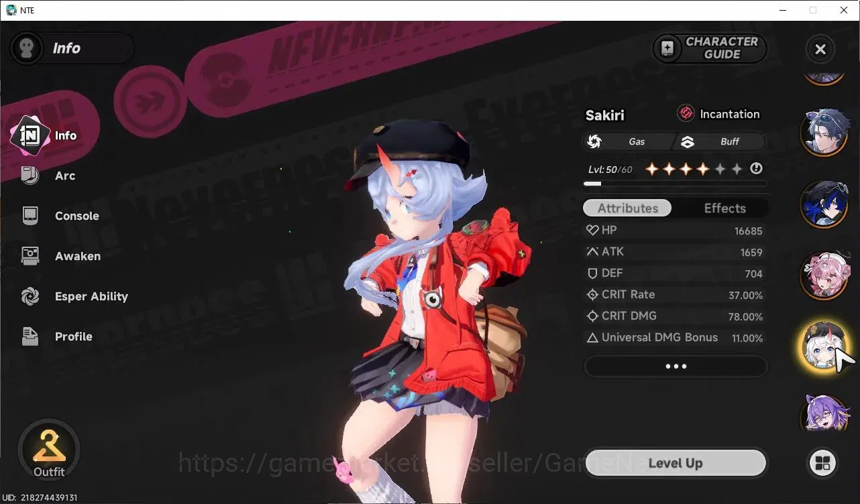This screenshot has width=860, height=504.
Task: Click the Console device icon
Action: (30, 216)
